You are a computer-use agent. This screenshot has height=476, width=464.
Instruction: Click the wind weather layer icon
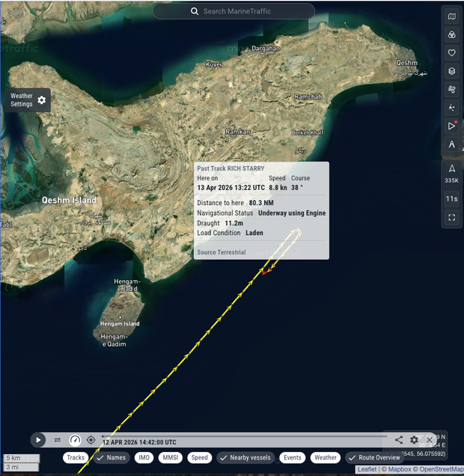coord(451,89)
